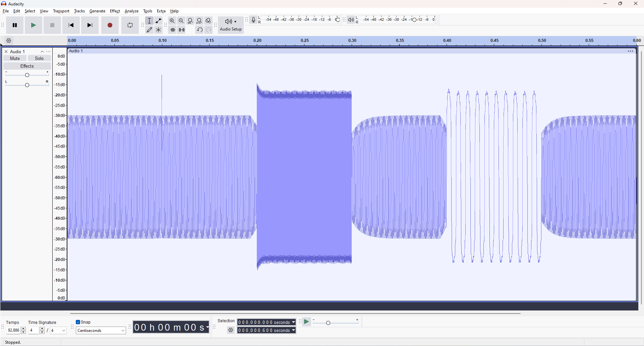Solo the Audio 1 track
This screenshot has width=644, height=346.
tap(39, 58)
